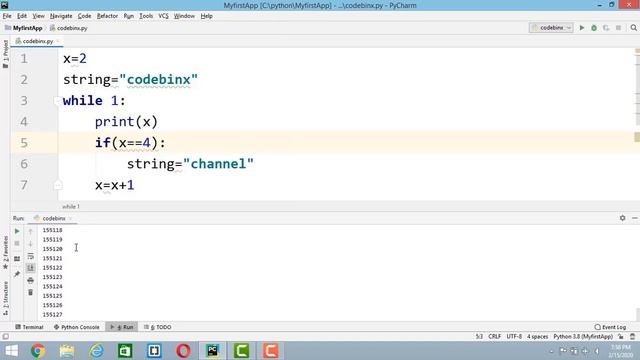Viewport: 640px width, 360px height.
Task: Start debugging with the green bug icon
Action: click(594, 28)
